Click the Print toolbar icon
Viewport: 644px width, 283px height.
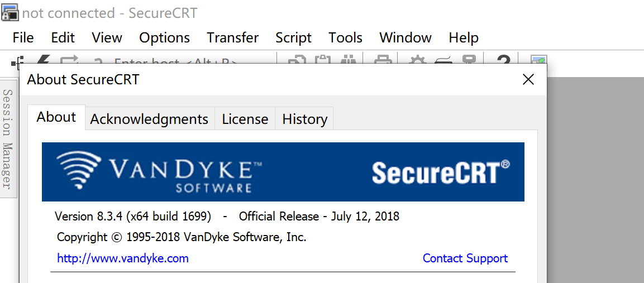(382, 59)
